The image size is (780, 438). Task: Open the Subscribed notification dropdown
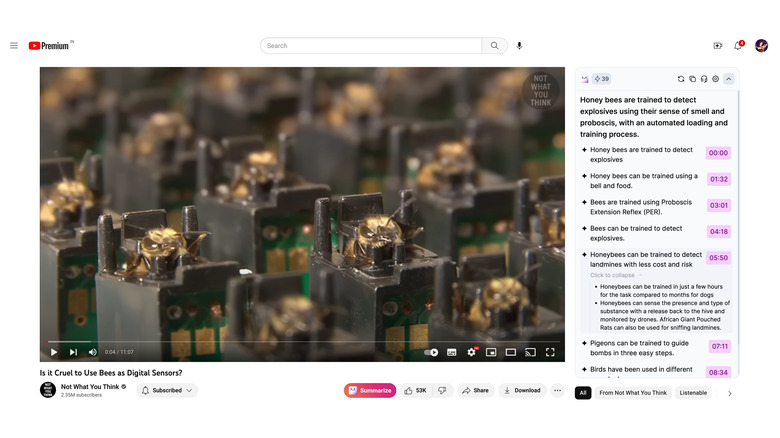tap(167, 390)
